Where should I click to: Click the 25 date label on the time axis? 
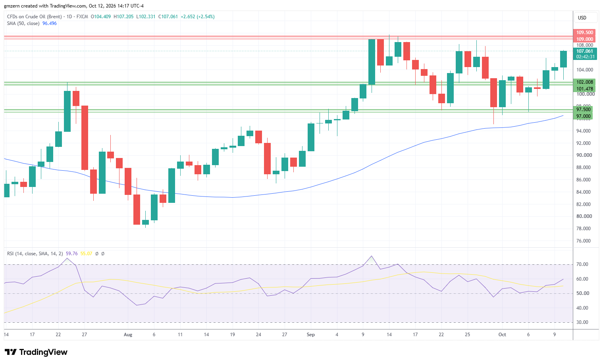tap(468, 335)
